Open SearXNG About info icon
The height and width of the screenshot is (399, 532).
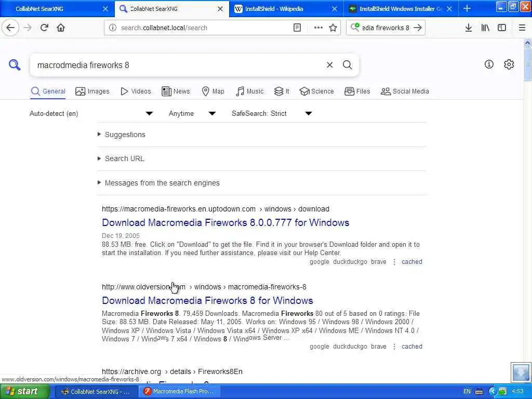click(x=489, y=64)
